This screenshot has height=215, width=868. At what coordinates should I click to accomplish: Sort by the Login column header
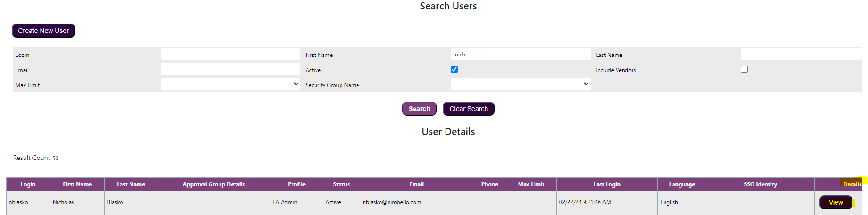click(x=28, y=184)
